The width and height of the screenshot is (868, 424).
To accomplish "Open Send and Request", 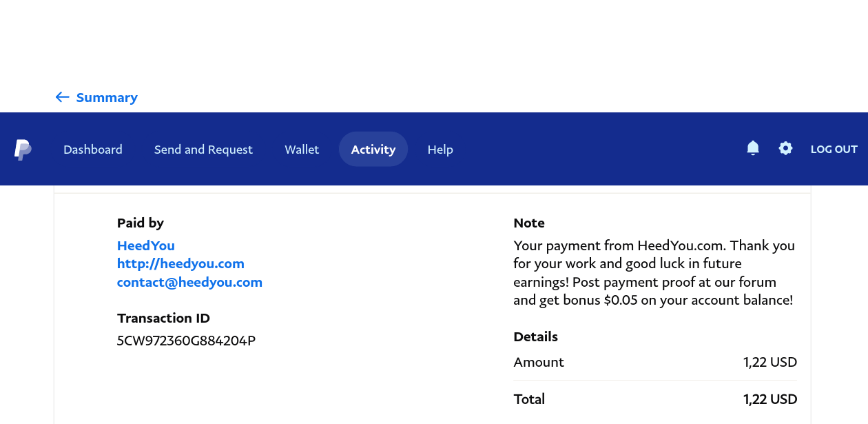I will (203, 150).
